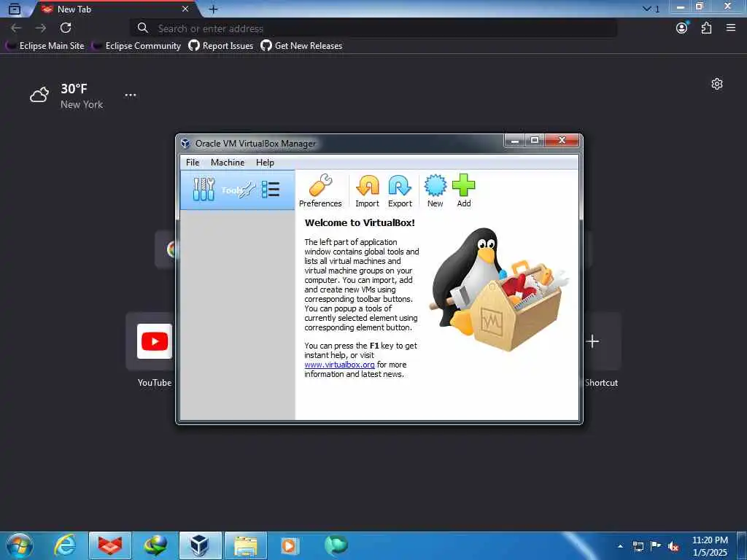The height and width of the screenshot is (560, 747).
Task: Open the Eclipse Main Site bookmark
Action: [x=45, y=46]
